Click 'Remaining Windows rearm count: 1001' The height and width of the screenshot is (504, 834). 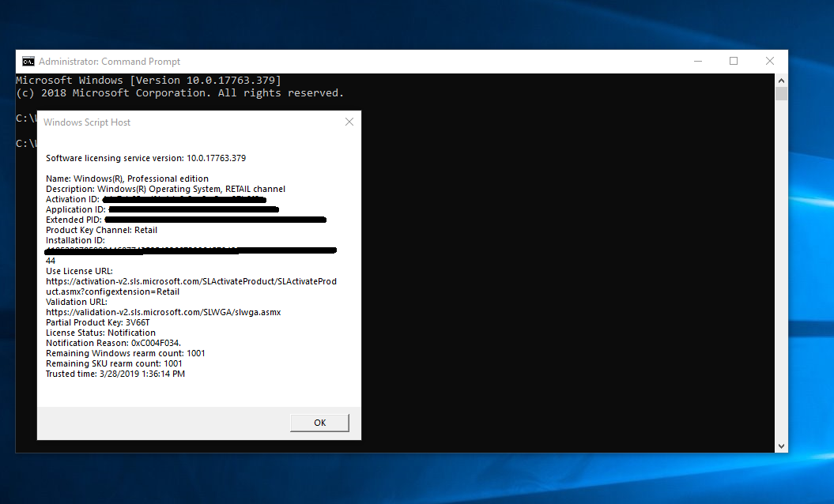coord(126,354)
